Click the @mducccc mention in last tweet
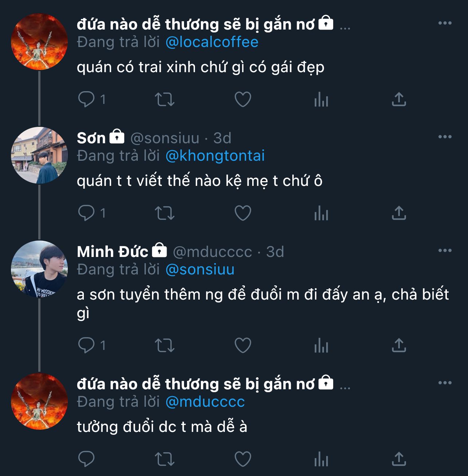 (205, 402)
